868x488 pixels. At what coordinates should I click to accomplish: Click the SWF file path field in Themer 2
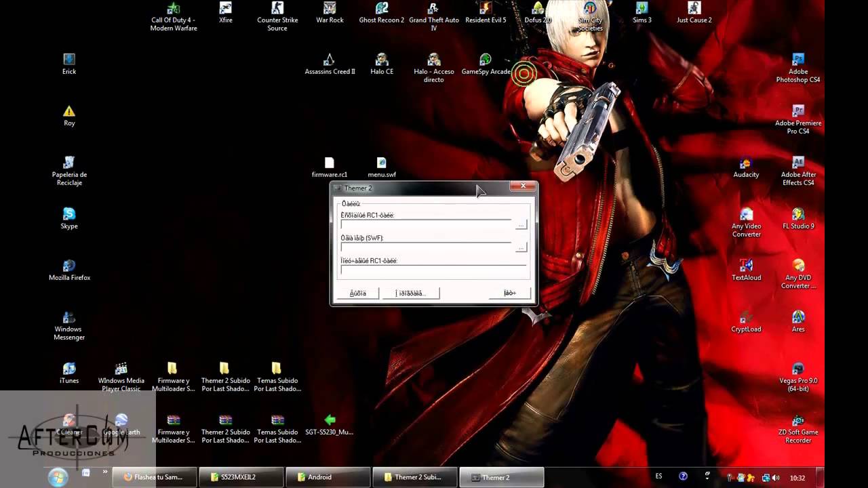pos(426,247)
